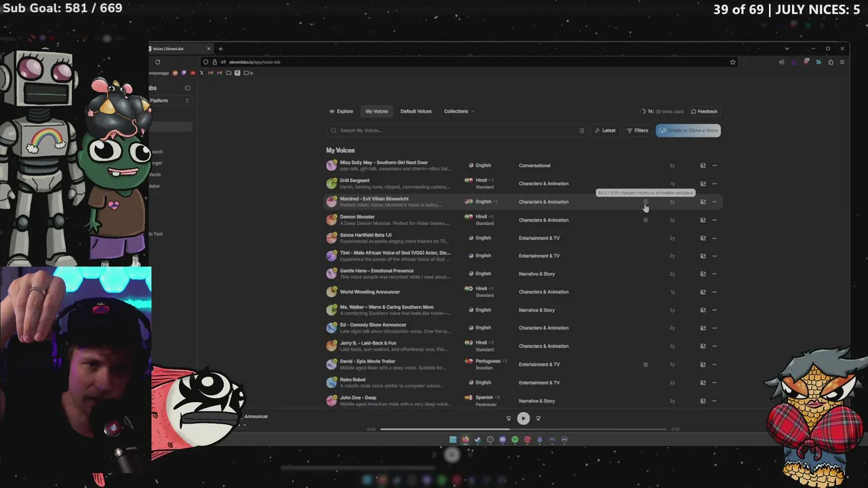Select the My Voices tab
This screenshot has height=488, width=868.
376,111
